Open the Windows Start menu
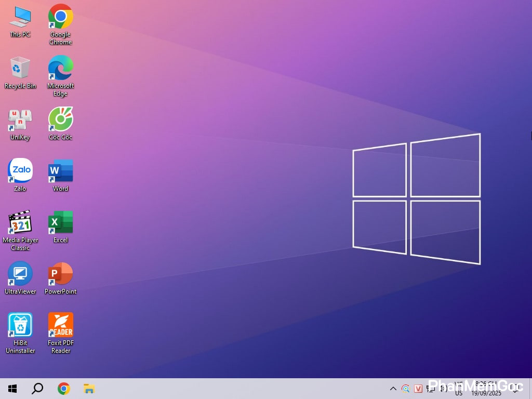 click(x=12, y=389)
